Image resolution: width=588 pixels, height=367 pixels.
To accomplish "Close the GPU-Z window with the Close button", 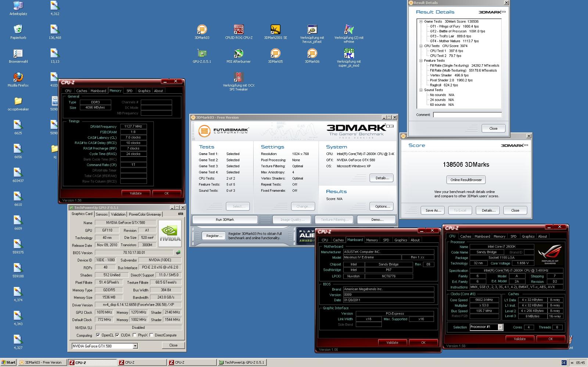I will click(x=173, y=345).
